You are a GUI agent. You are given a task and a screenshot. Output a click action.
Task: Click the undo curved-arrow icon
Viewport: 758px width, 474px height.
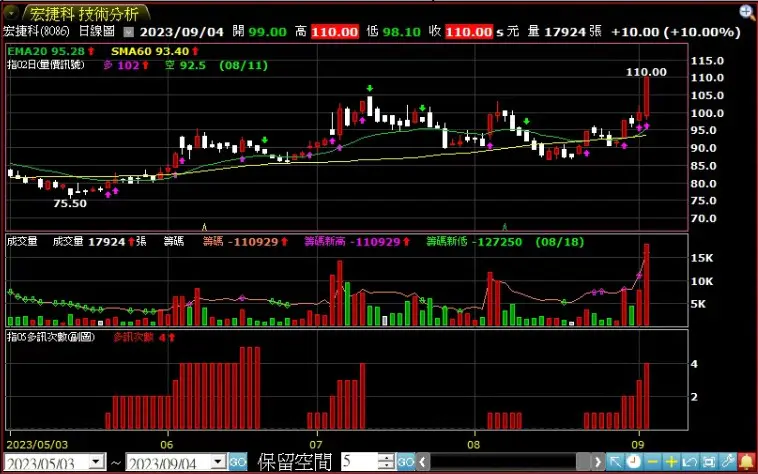pos(690,462)
